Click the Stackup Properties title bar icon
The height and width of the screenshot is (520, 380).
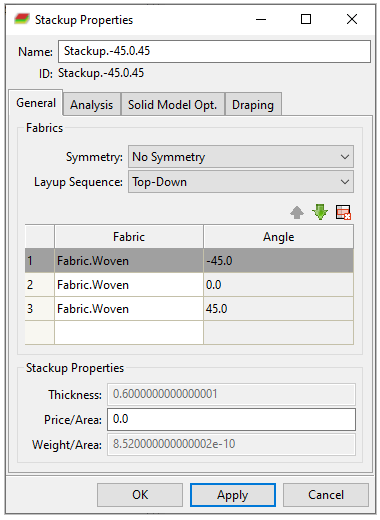(x=22, y=19)
